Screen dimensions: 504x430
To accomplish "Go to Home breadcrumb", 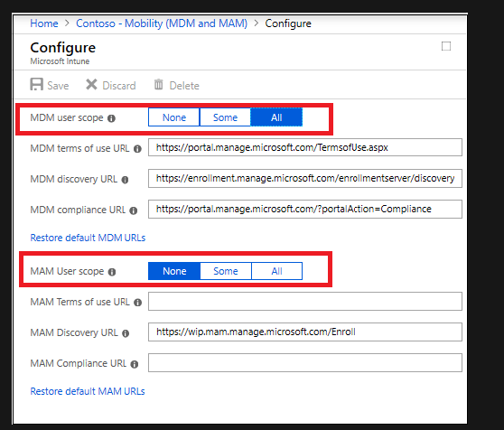I will coord(44,23).
